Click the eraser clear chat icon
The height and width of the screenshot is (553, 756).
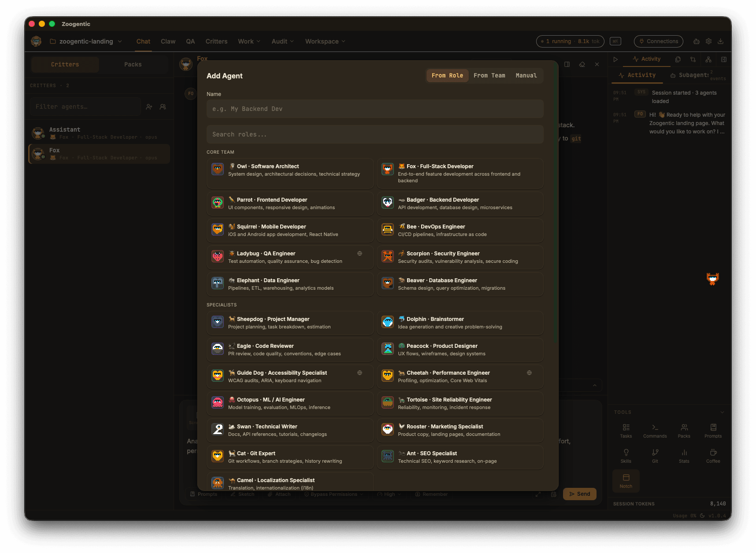(582, 64)
